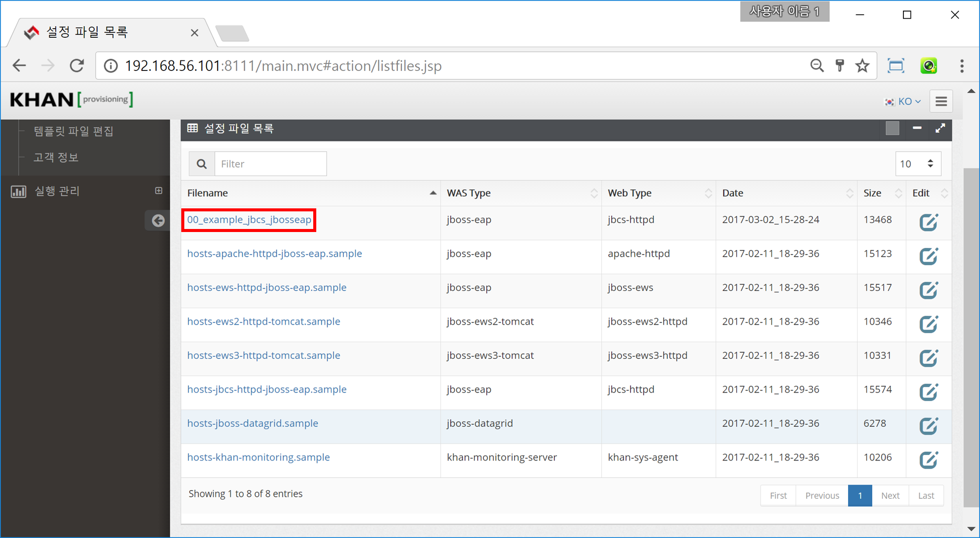This screenshot has height=538, width=980.
Task: Open 템플릿 파일 편집 in sidebar
Action: pyautogui.click(x=74, y=131)
